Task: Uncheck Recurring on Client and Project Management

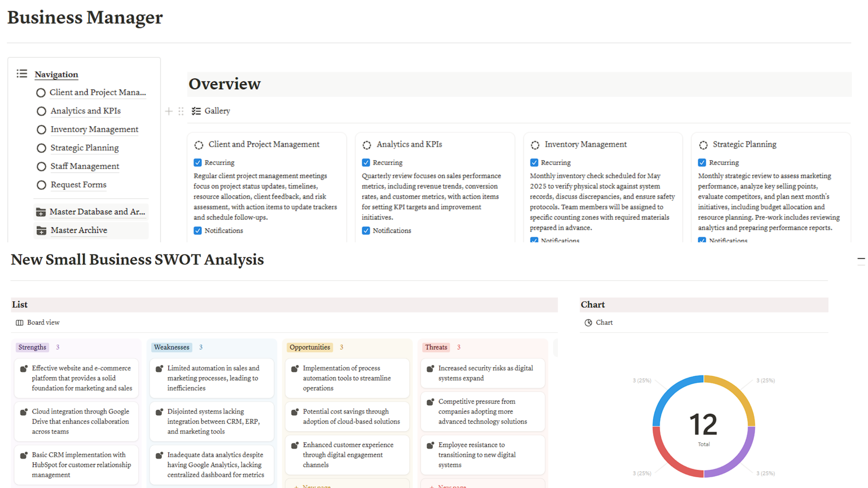Action: click(x=198, y=162)
